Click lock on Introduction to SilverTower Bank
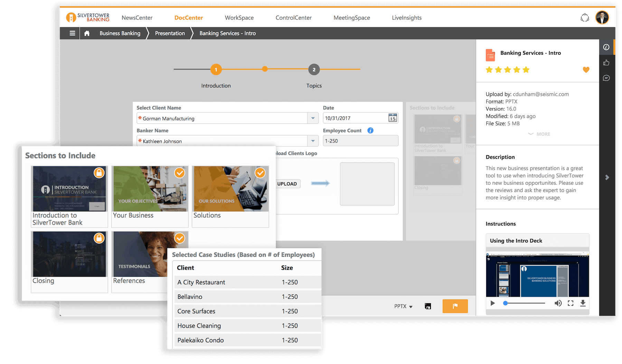 tap(99, 173)
